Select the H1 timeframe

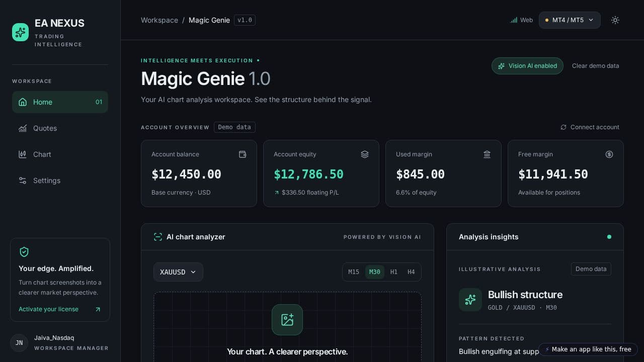[394, 272]
